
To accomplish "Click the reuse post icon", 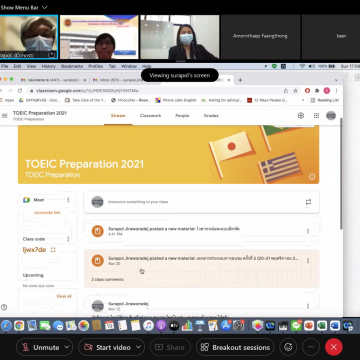I will [x=308, y=202].
